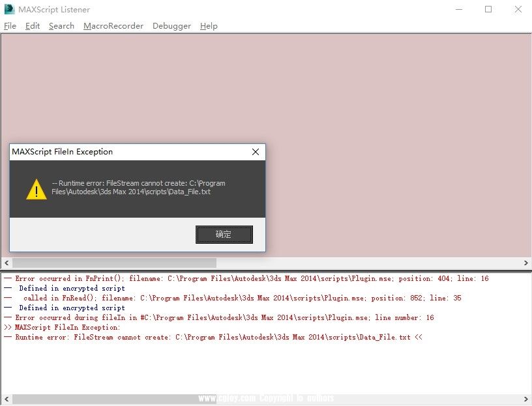Open the Debugger menu

coord(171,26)
